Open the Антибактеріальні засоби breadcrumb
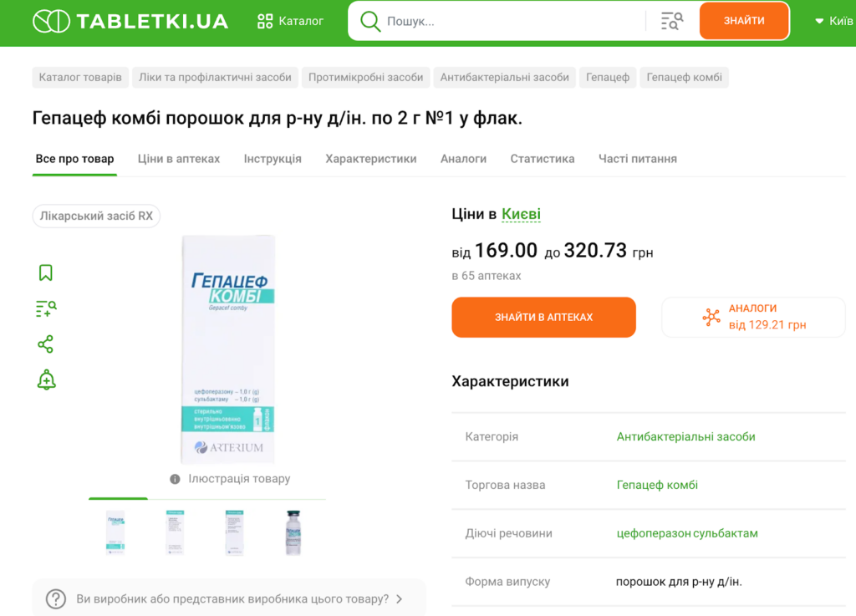 pyautogui.click(x=505, y=78)
